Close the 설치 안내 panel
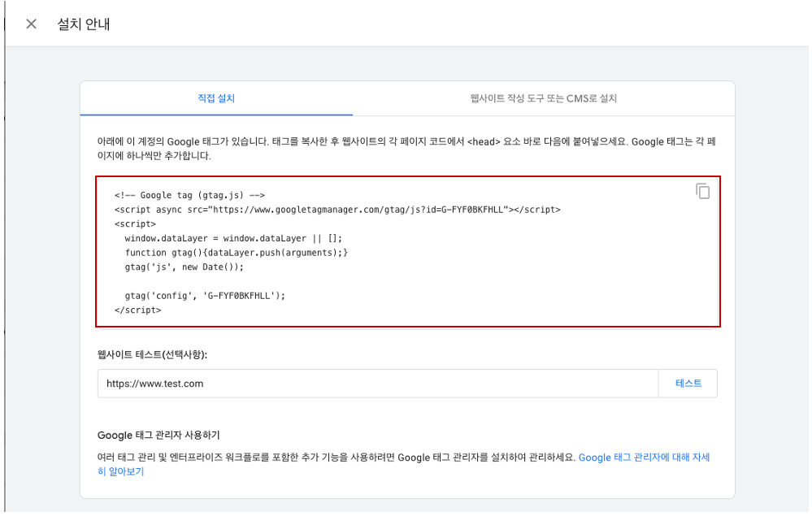 coord(31,24)
